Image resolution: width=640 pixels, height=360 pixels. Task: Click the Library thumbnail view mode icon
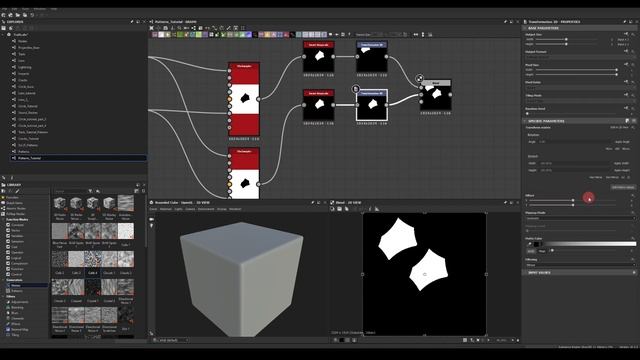tap(137, 191)
